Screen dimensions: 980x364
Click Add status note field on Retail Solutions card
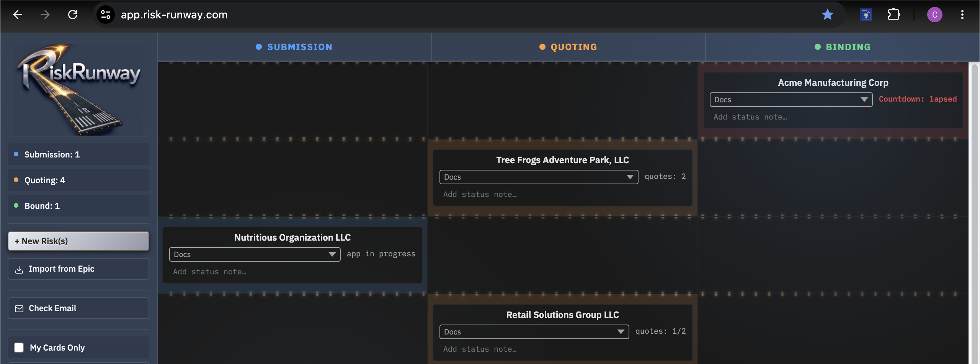pyautogui.click(x=562, y=349)
